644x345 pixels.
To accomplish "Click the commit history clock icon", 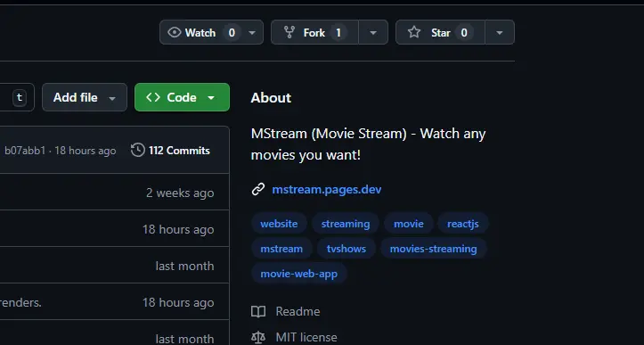I will point(137,150).
